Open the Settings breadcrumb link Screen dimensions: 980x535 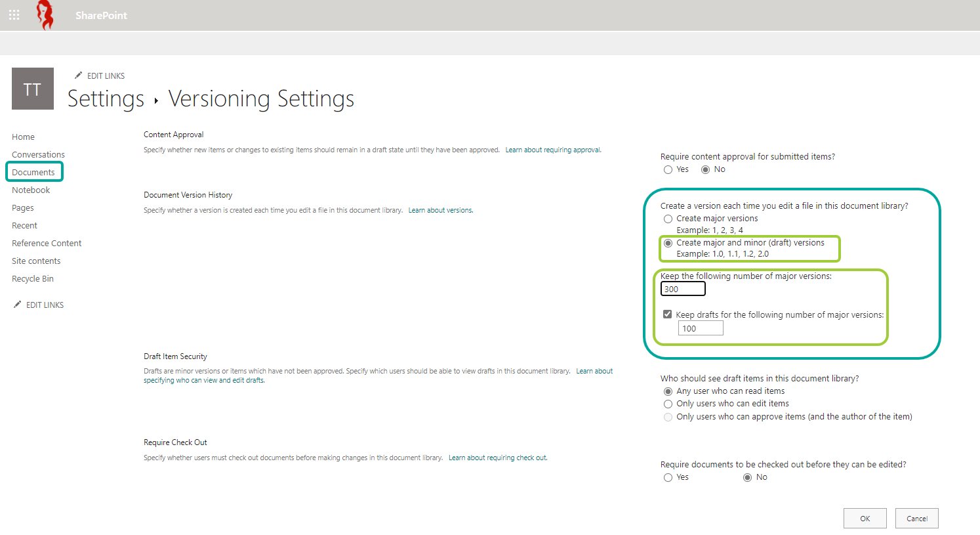click(x=106, y=98)
